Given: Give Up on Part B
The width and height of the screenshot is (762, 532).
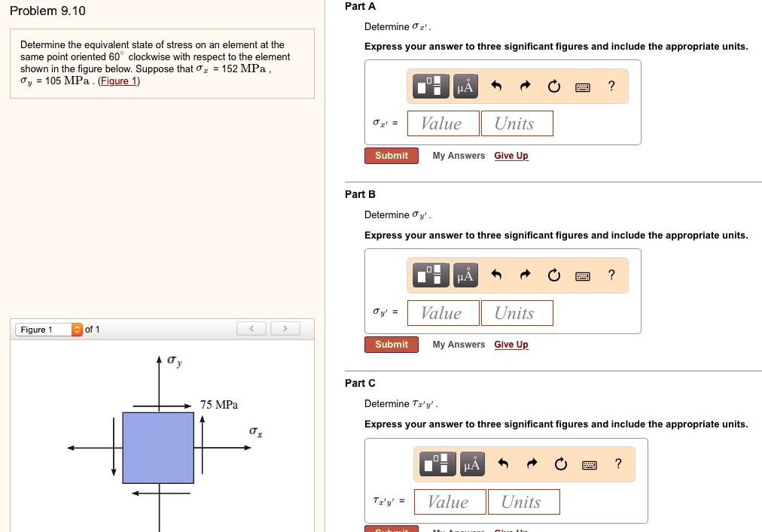Looking at the screenshot, I should pos(511,344).
